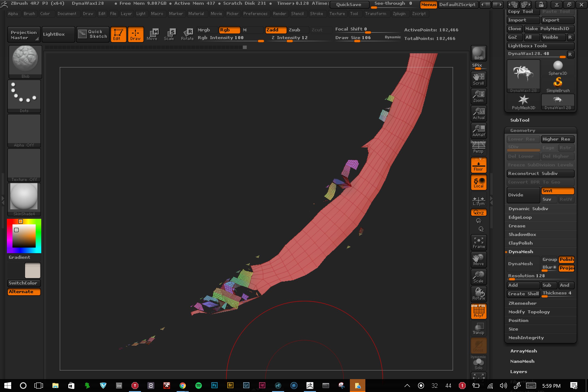This screenshot has width=588, height=392.
Task: Click Make PolyMesh3D button
Action: click(x=549, y=29)
